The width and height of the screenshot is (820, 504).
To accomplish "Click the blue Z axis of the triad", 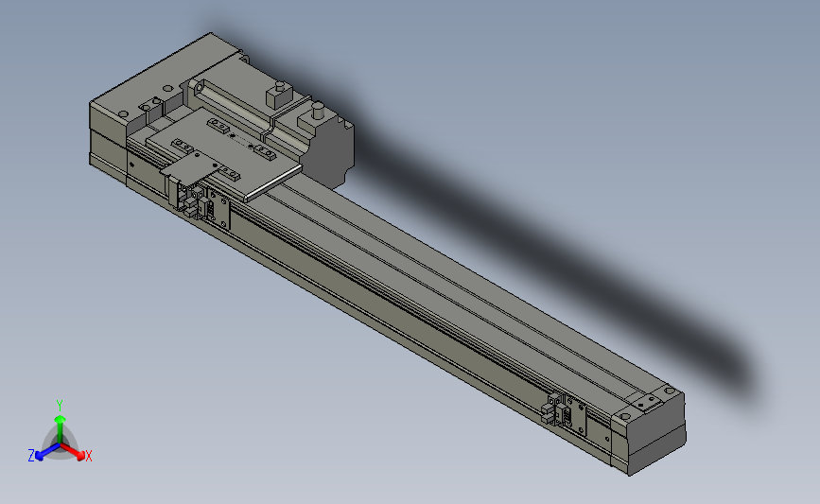I will [x=47, y=452].
